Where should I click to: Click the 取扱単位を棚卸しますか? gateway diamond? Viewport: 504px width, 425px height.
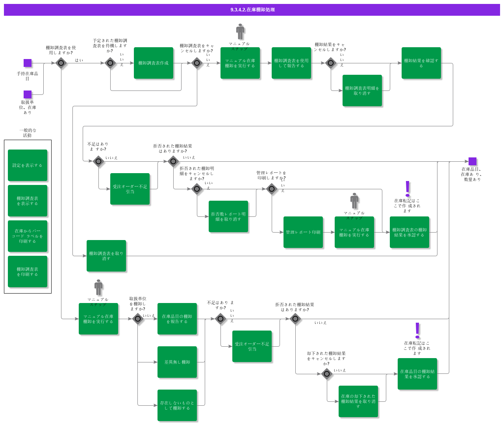138,319
